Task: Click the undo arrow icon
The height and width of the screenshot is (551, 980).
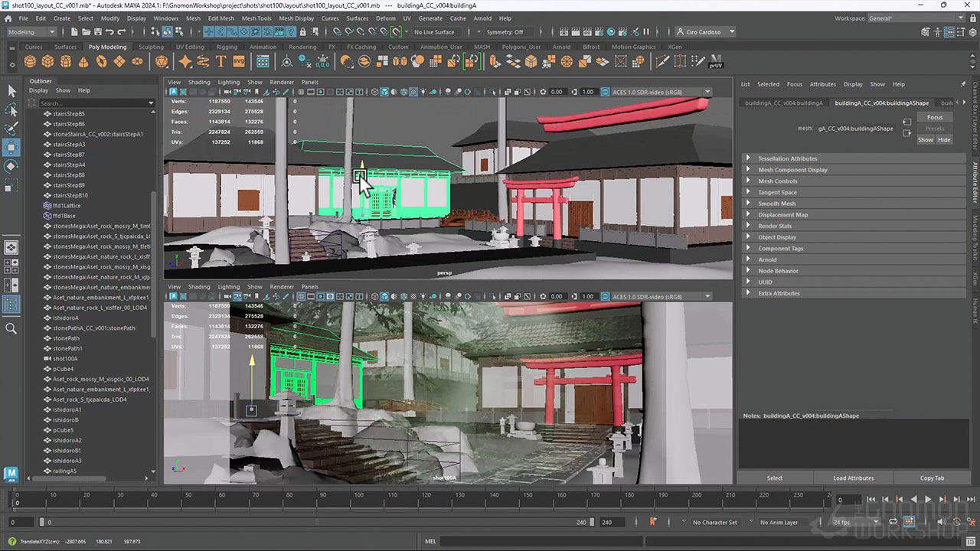Action: click(x=110, y=32)
